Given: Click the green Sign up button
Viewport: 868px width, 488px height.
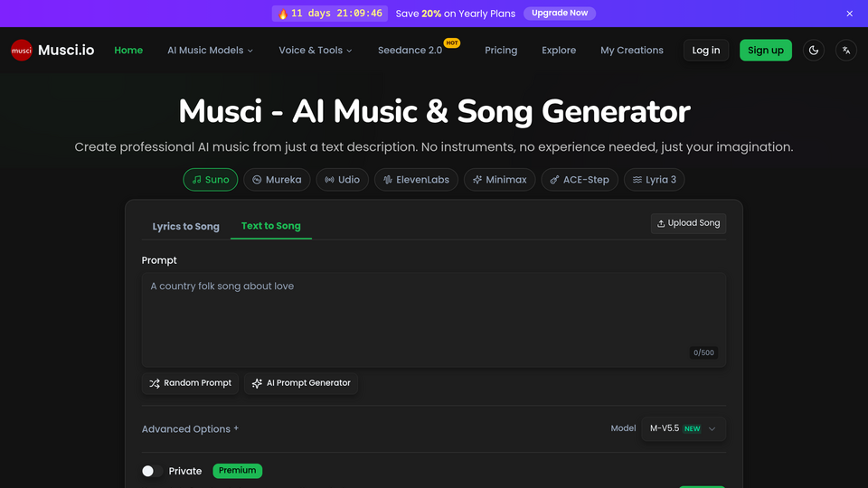Looking at the screenshot, I should click(x=766, y=51).
